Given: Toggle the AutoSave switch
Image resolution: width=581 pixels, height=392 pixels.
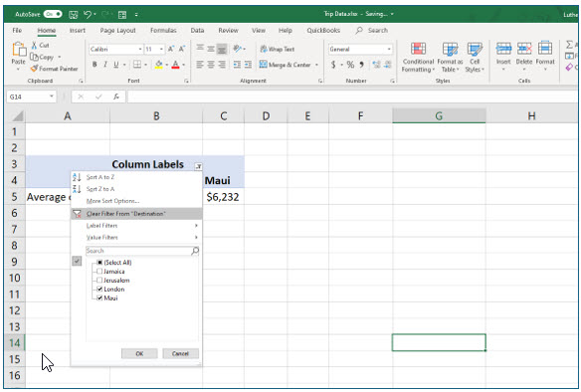Looking at the screenshot, I should coord(53,14).
